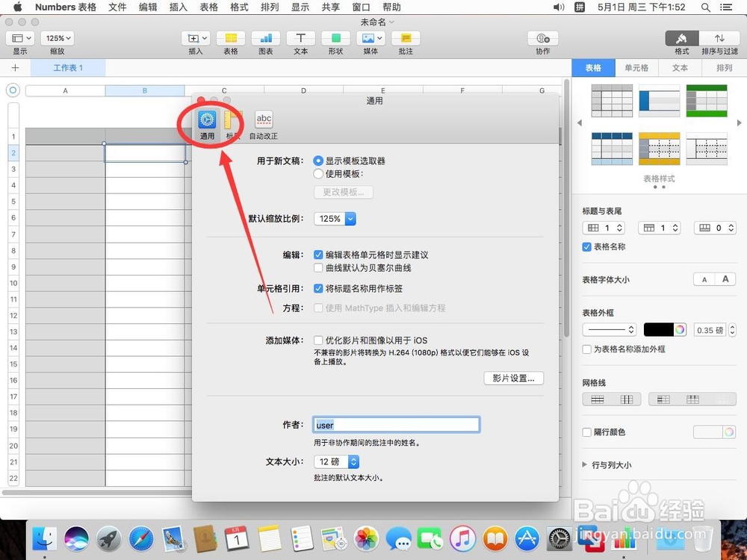Insert a shape with the 形状 icon
This screenshot has height=560, width=747.
coord(335,39)
